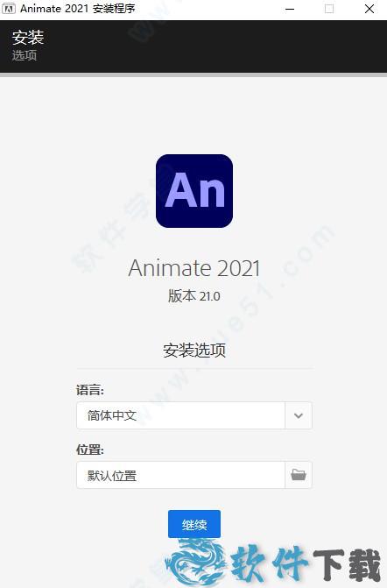Click the 位置: field label
Viewport: 387px width, 588px height.
[90, 450]
